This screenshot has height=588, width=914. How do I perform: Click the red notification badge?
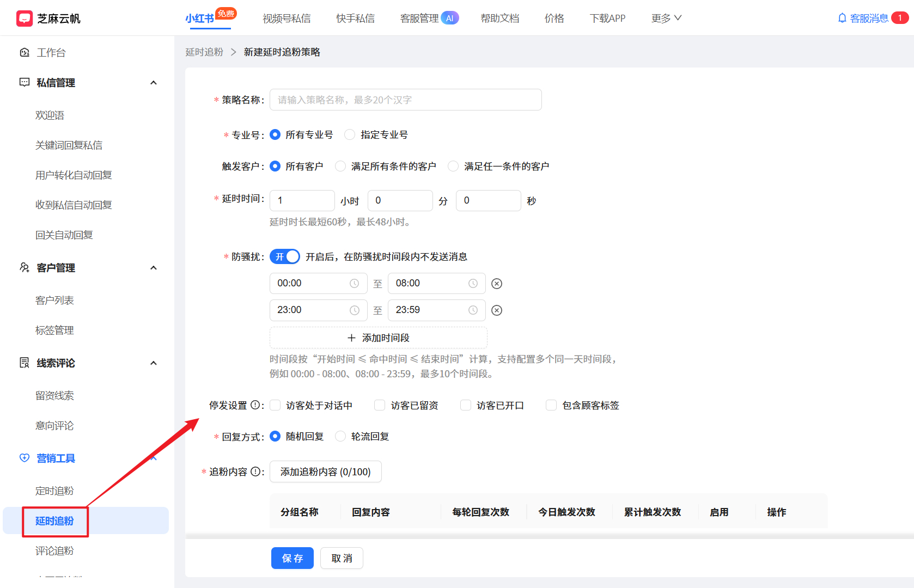(900, 18)
